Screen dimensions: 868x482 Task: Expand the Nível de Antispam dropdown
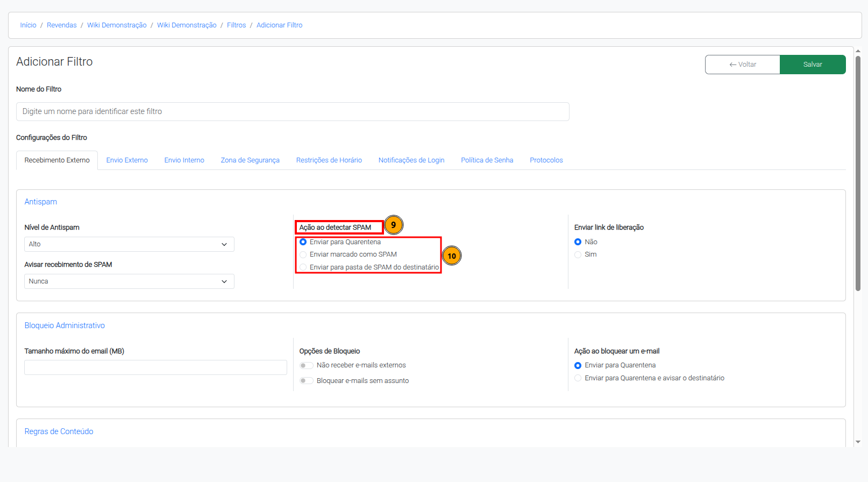click(129, 244)
